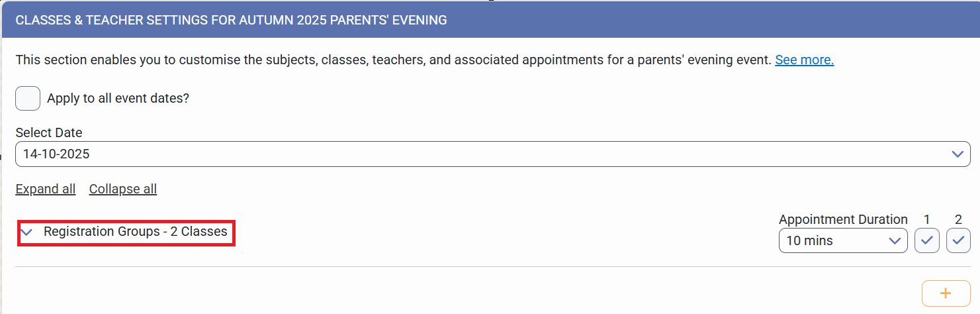Click the Appointment Duration label
The width and height of the screenshot is (980, 314).
click(842, 219)
